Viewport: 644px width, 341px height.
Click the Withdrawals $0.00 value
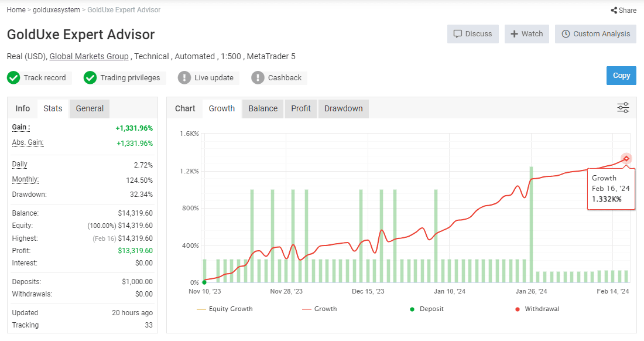(x=144, y=294)
